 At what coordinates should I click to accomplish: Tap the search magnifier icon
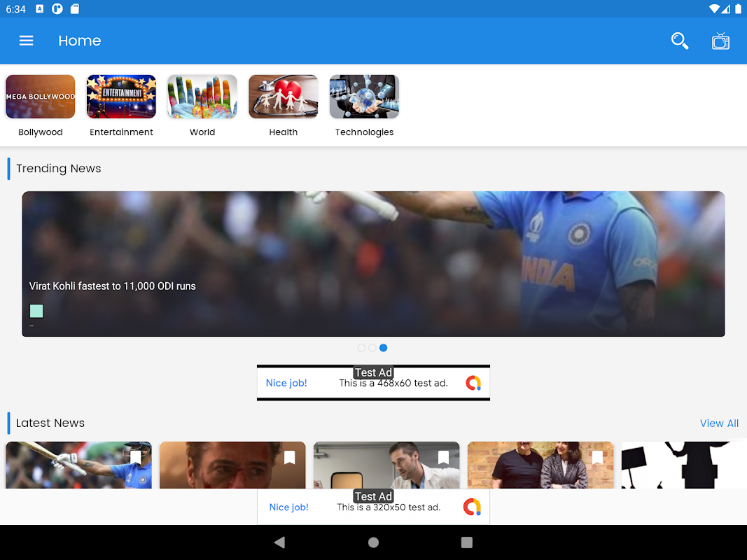[680, 41]
